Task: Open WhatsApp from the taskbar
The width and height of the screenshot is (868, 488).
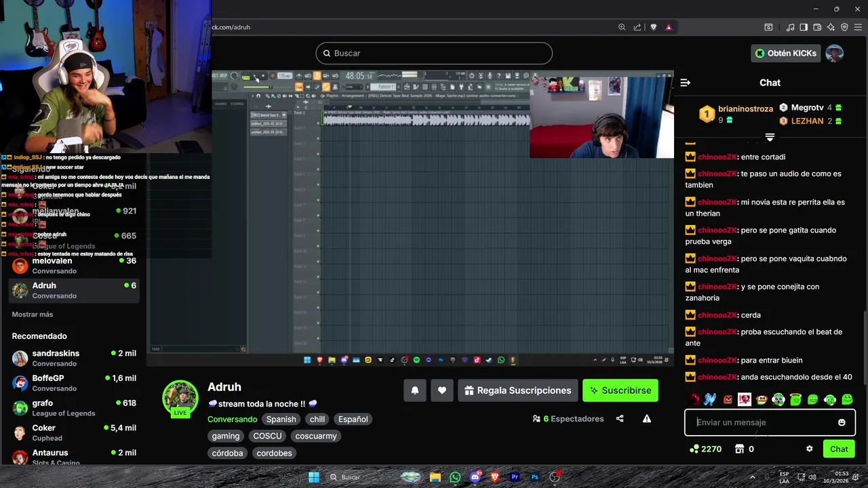Action: [455, 477]
